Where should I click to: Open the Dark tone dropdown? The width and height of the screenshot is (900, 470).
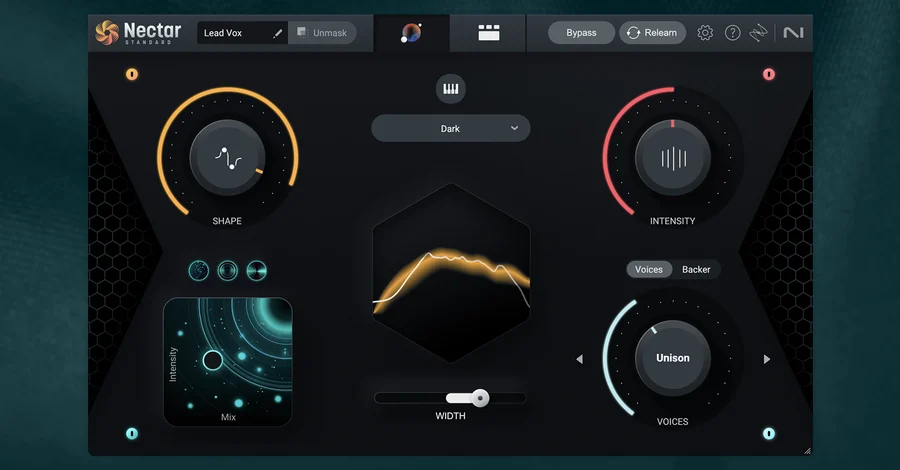[x=451, y=129]
